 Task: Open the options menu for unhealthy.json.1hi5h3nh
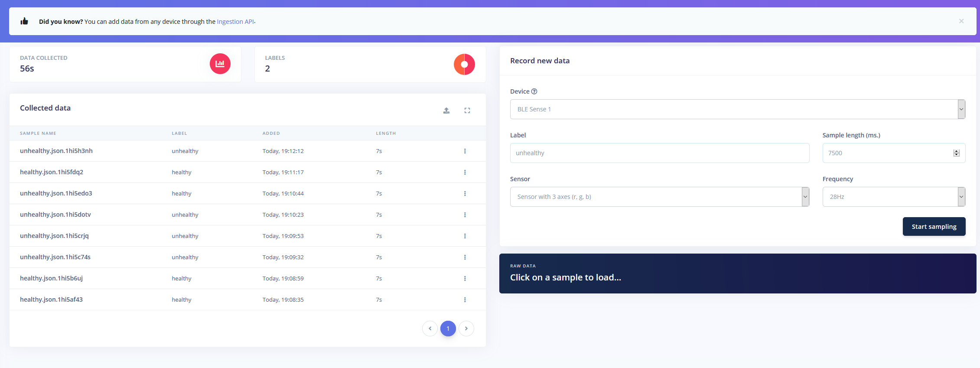pyautogui.click(x=465, y=151)
